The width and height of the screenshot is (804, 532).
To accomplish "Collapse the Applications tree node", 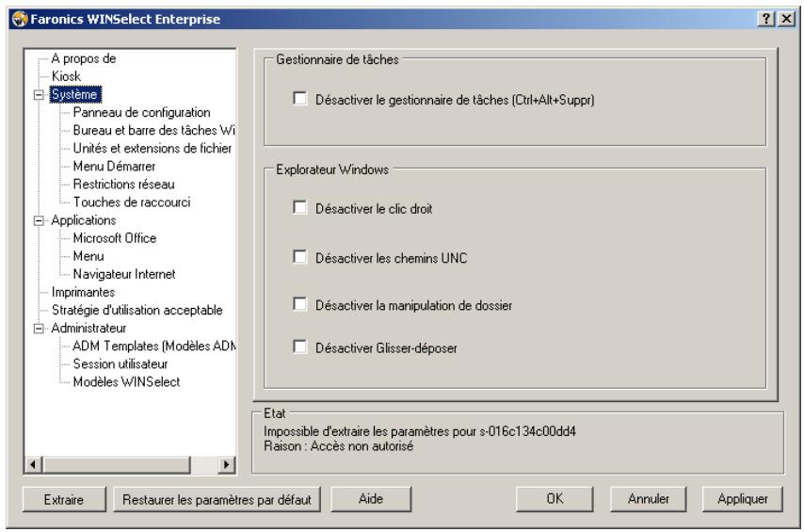I will click(39, 220).
